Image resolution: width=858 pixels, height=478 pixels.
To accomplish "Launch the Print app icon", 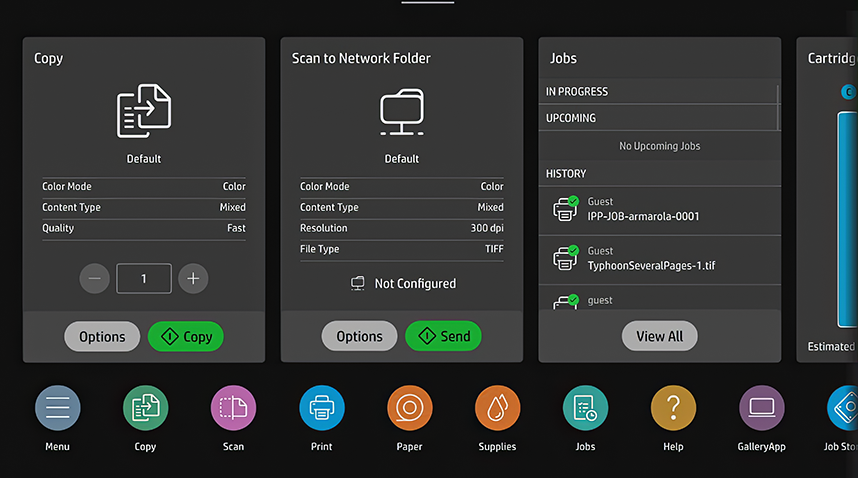I will tap(321, 408).
